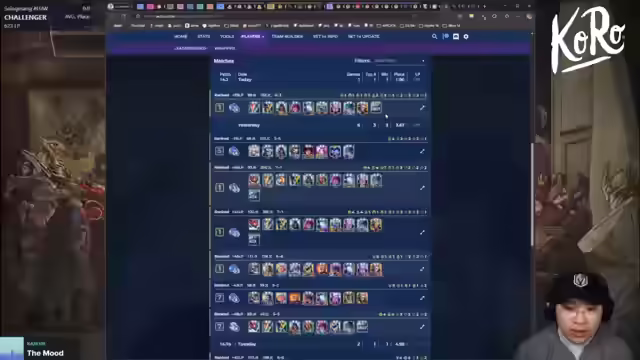Expand the fourth match under Yesterday

pos(422,269)
